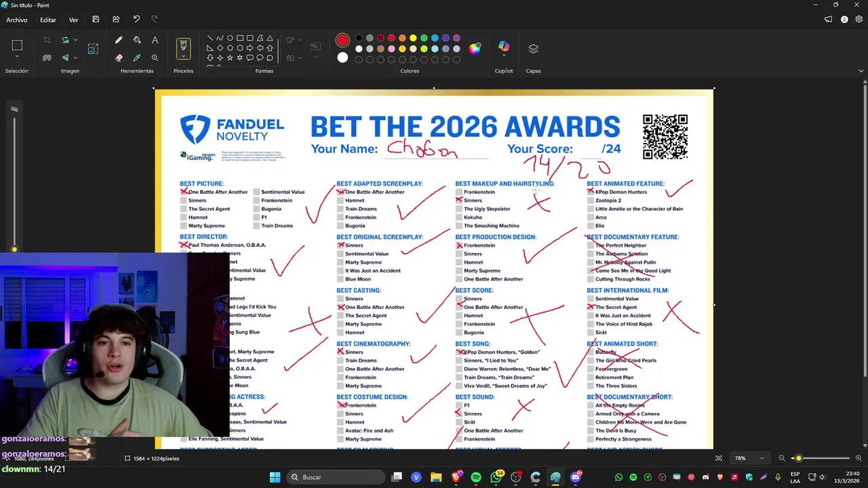Select the rectangular selection tool

coord(17,45)
